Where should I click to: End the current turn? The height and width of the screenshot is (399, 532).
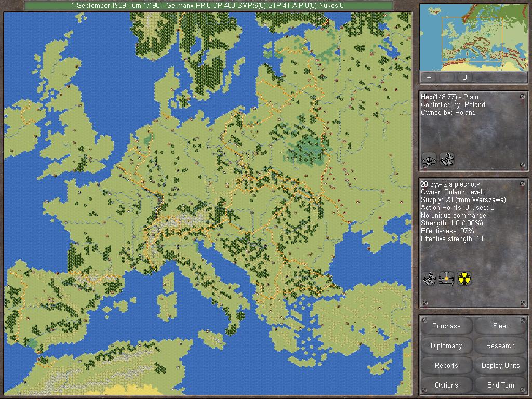click(500, 385)
